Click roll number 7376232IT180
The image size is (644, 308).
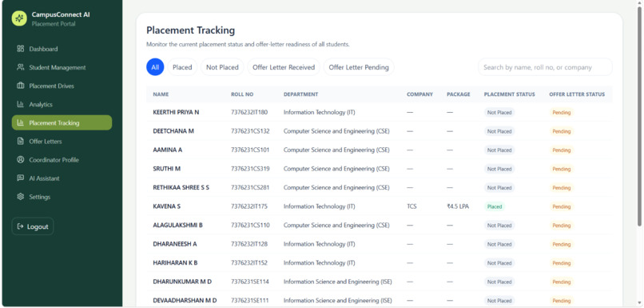coord(249,112)
